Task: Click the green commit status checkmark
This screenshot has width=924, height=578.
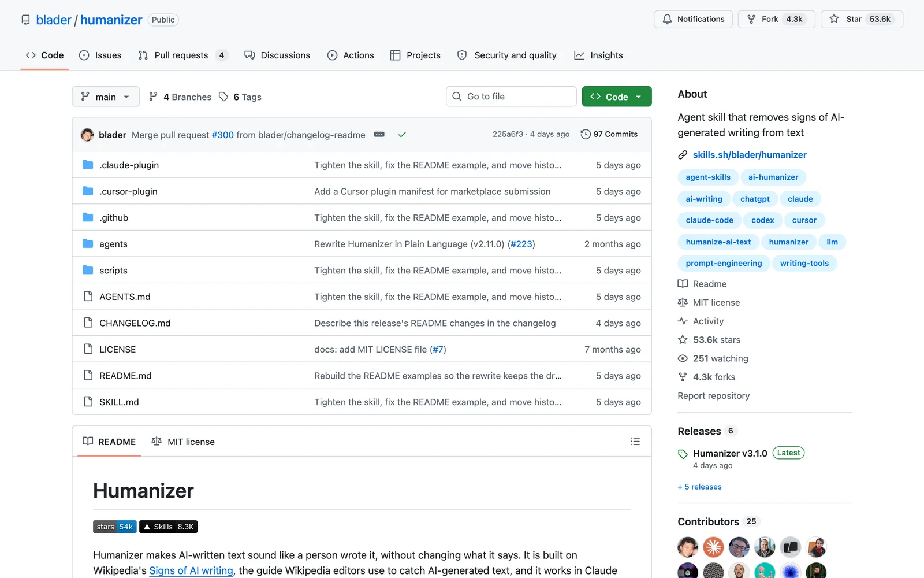Action: (403, 135)
